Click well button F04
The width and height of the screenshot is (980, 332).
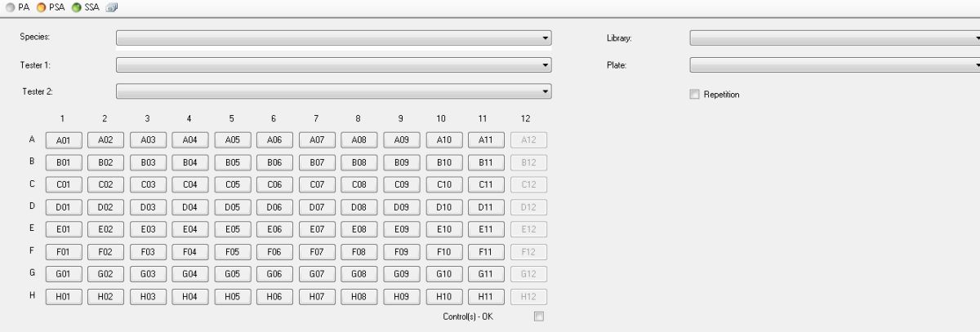pyautogui.click(x=190, y=251)
